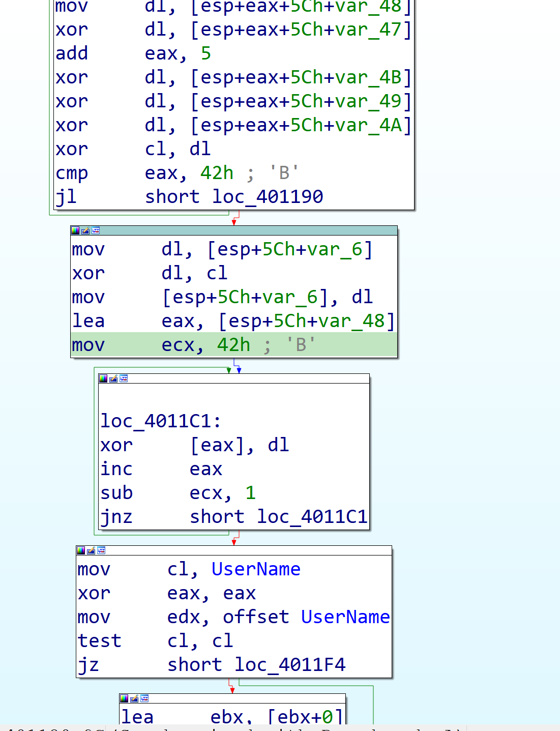Select the line xor dl, [esp+eax+5Ch+var_47]
560x731 pixels.
(233, 30)
